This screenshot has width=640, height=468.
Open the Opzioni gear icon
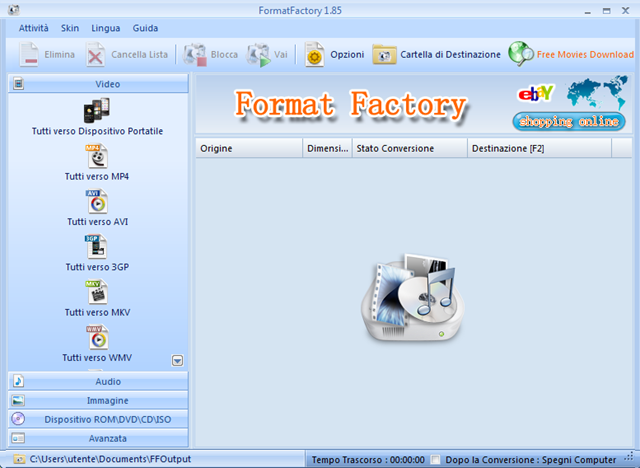point(314,55)
